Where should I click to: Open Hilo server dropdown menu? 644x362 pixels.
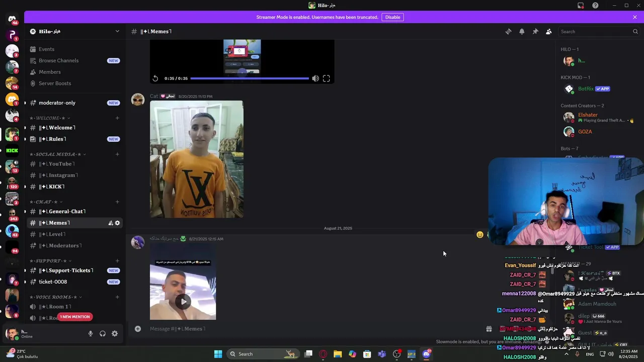[x=75, y=31]
